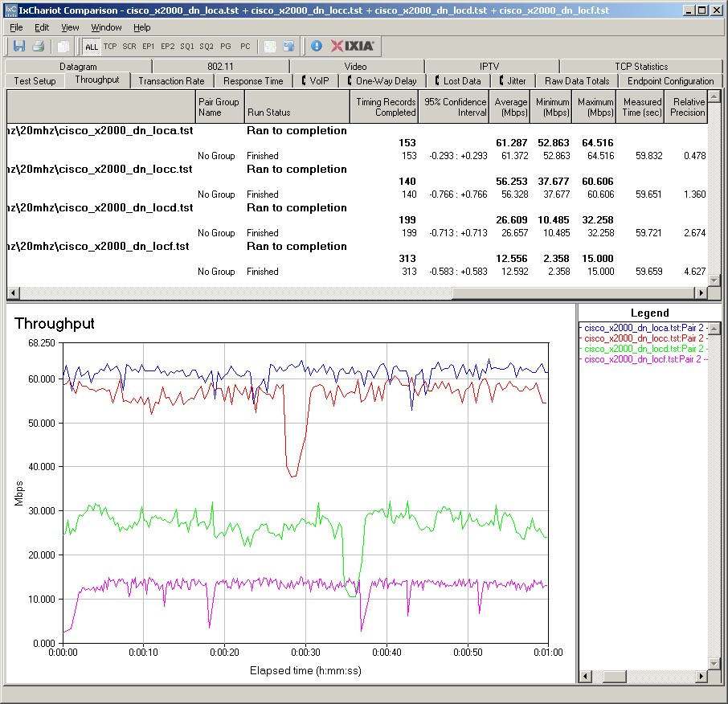Switch to the Response Time tab
The width and height of the screenshot is (728, 704).
pos(253,81)
